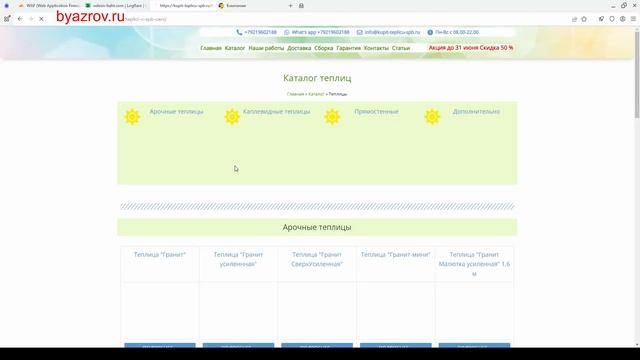The image size is (640, 360).
Task: Click the Каталог теплиц page heading
Action: coord(317,78)
